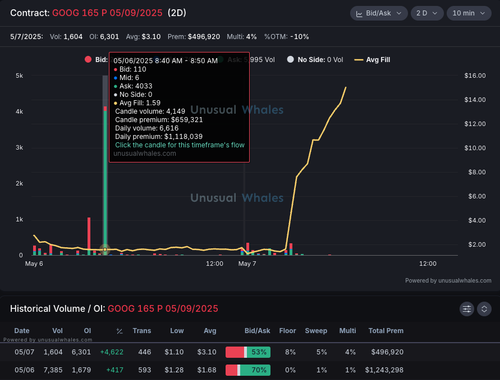Select the 05/06 date cell
This screenshot has height=380, width=500.
coord(24,370)
